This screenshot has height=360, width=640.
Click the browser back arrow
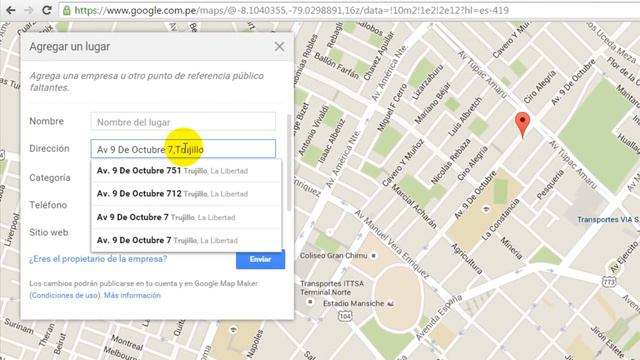point(11,10)
